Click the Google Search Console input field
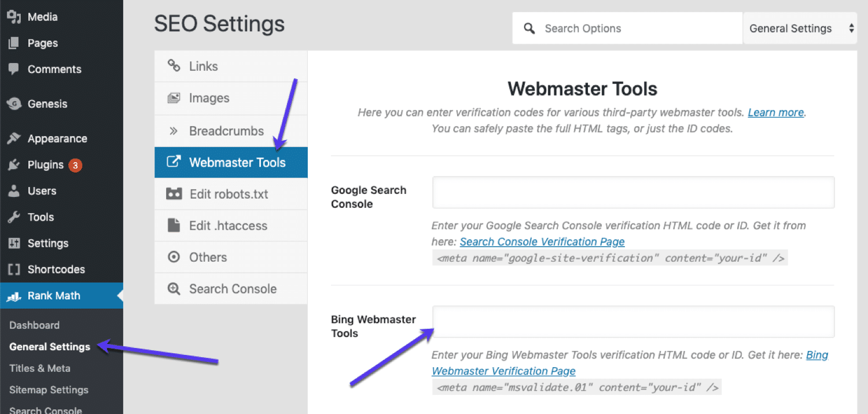This screenshot has height=414, width=868. coord(633,193)
